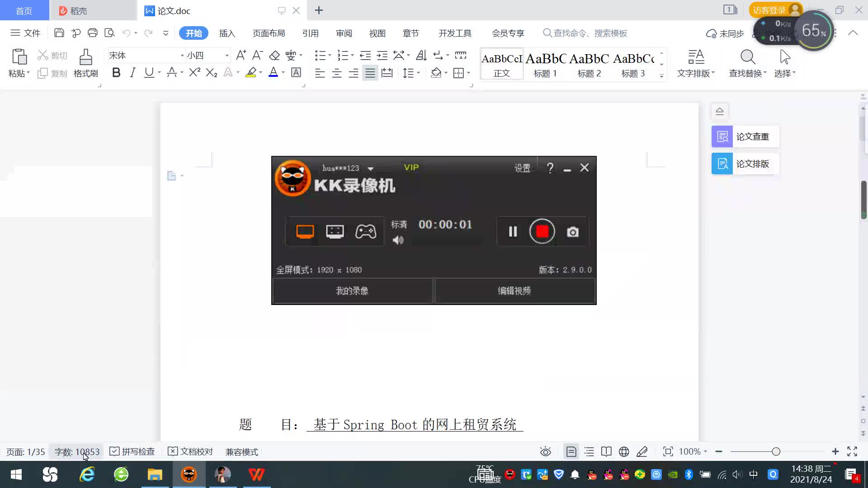
Task: Enter fullscreen view from status bar
Action: pyautogui.click(x=852, y=451)
